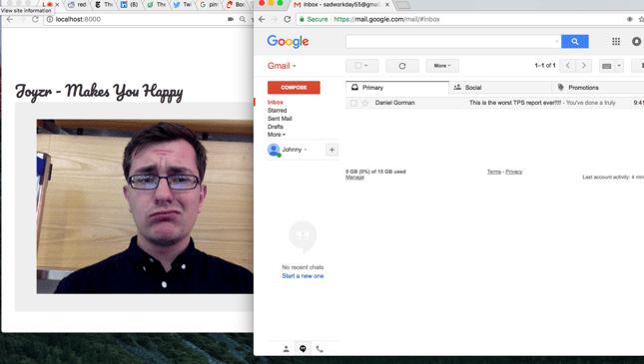Open the Drafts label

(276, 127)
